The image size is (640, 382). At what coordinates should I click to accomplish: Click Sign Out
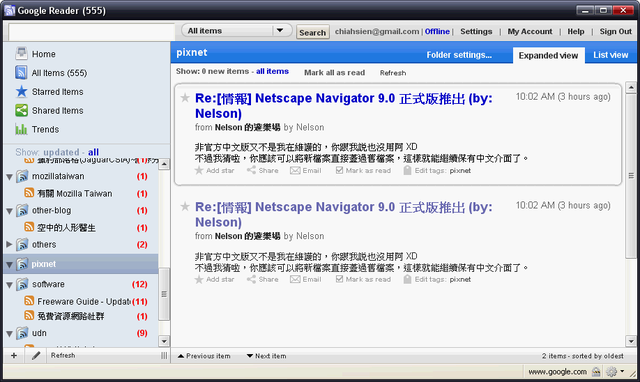[x=616, y=31]
